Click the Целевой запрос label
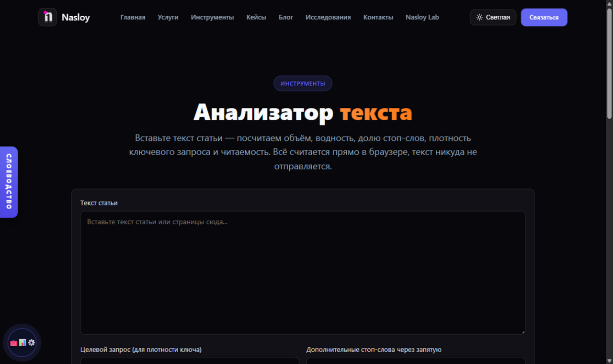Image resolution: width=613 pixels, height=364 pixels. 141,350
